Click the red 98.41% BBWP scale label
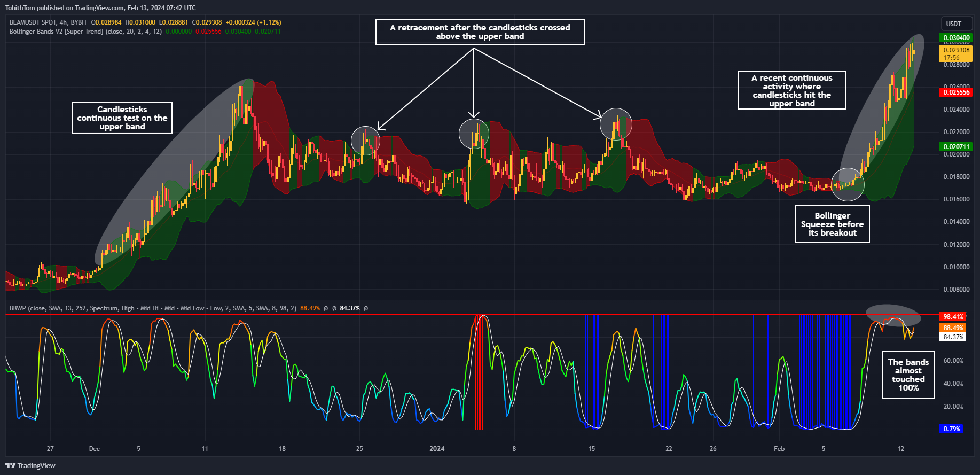This screenshot has width=980, height=475. (x=953, y=317)
